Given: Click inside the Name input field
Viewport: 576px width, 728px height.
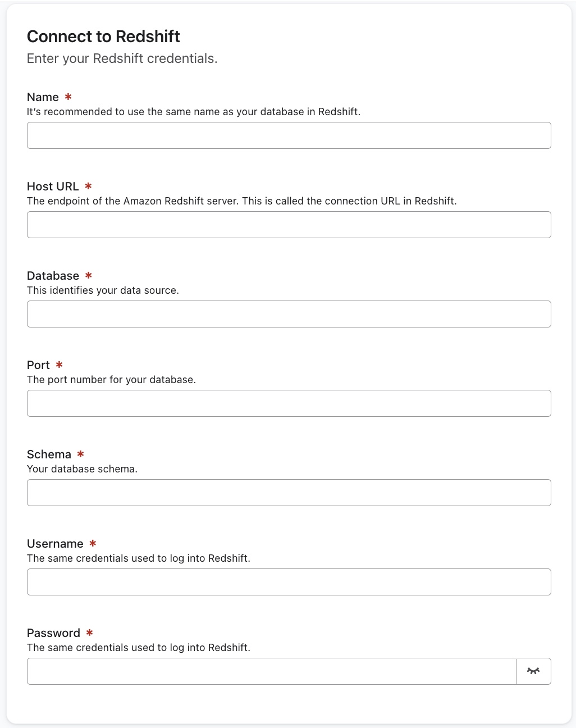Looking at the screenshot, I should [289, 135].
